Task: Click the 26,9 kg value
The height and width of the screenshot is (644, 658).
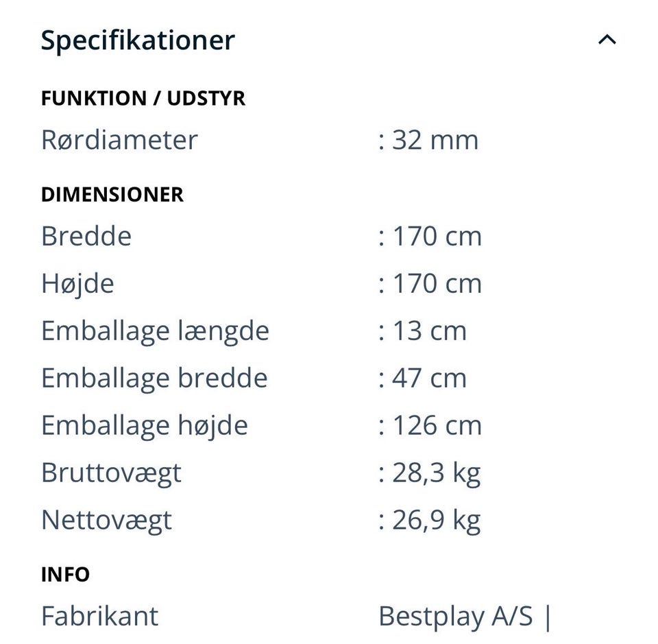Action: tap(436, 520)
